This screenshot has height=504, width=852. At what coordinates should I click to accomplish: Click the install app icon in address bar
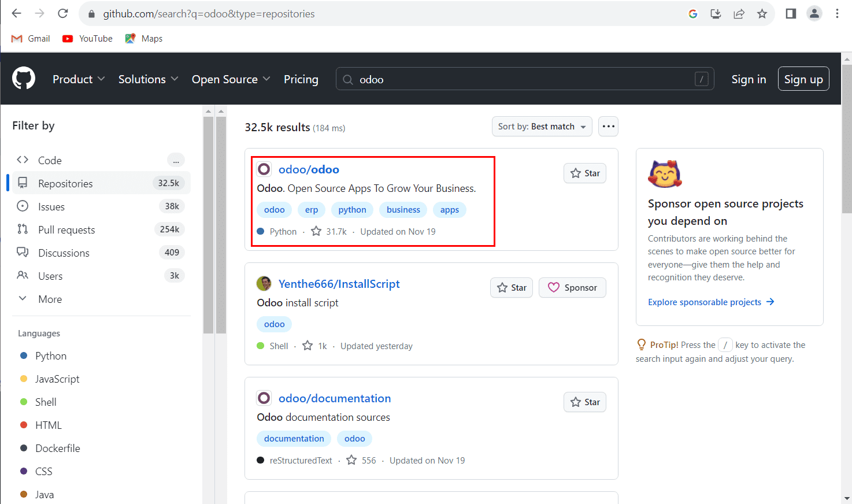[x=716, y=14]
